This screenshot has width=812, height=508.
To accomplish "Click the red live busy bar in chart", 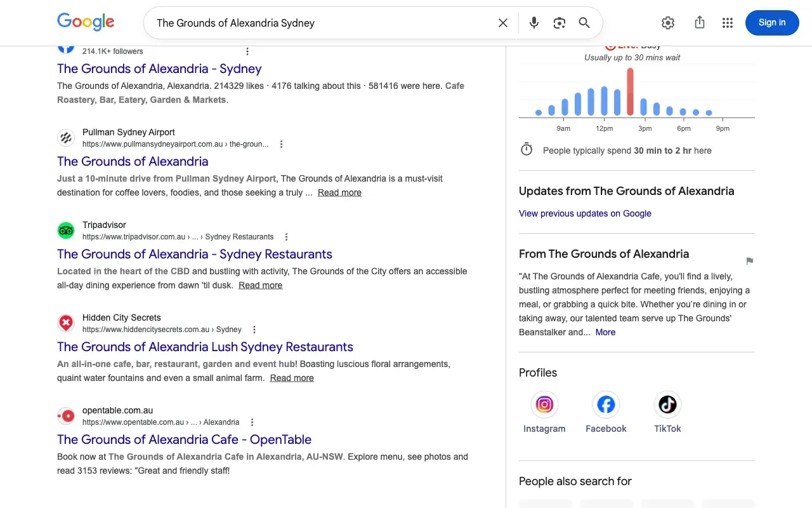I will click(630, 91).
